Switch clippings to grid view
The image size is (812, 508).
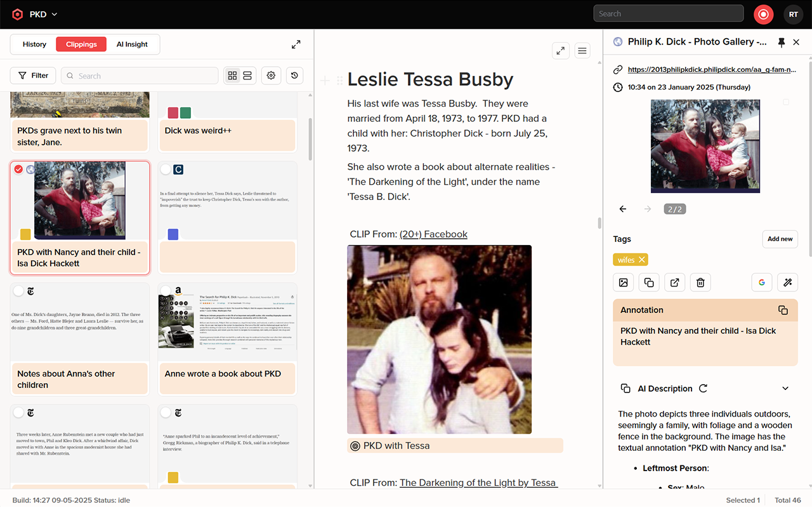click(x=232, y=76)
